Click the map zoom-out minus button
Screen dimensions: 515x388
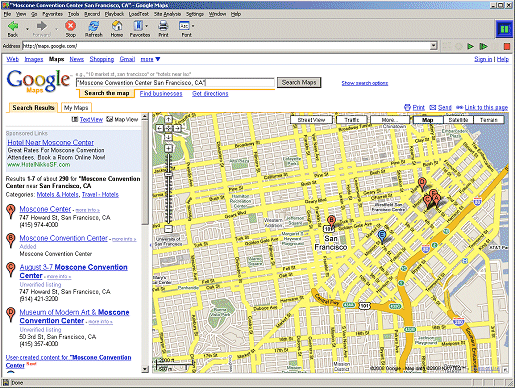point(169,229)
